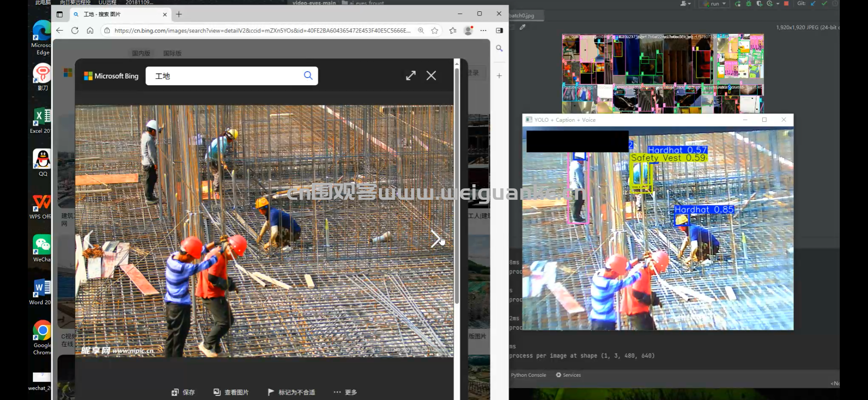Image resolution: width=868 pixels, height=400 pixels.
Task: Click the construction site photo in viewer
Action: (x=264, y=231)
